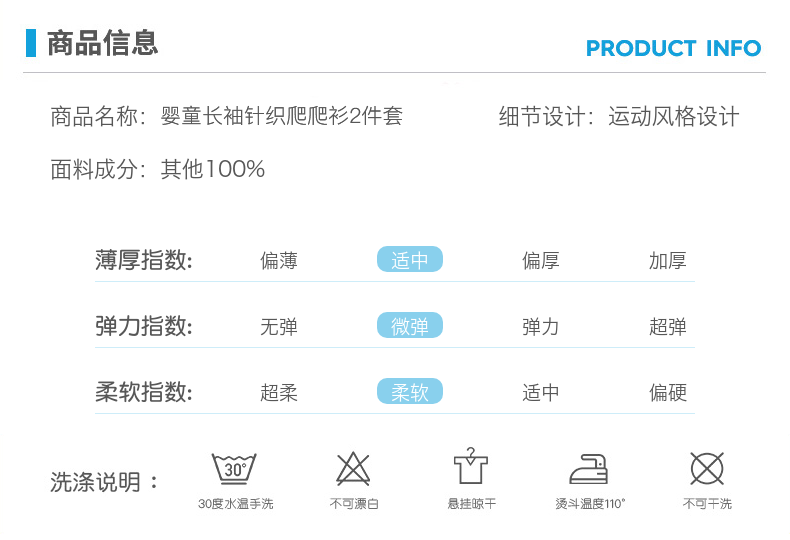Click the PRODUCT INFO heading text
Image resolution: width=790 pixels, height=540 pixels.
click(x=674, y=48)
